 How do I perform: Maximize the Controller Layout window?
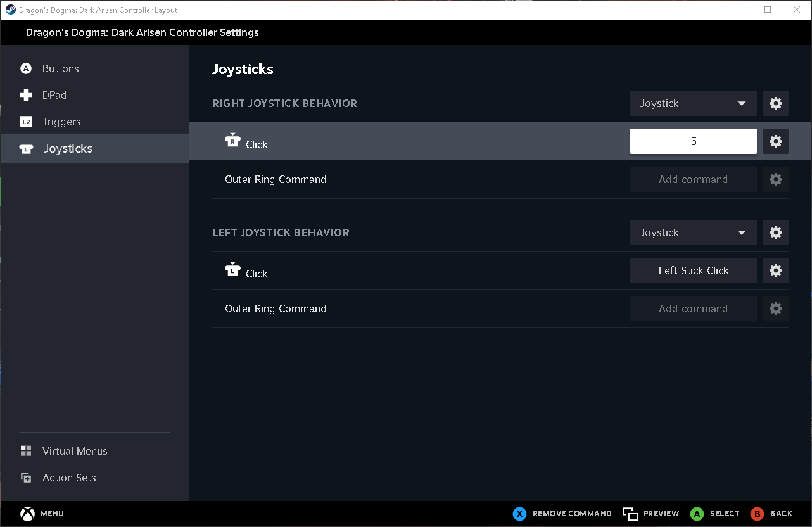click(x=768, y=10)
